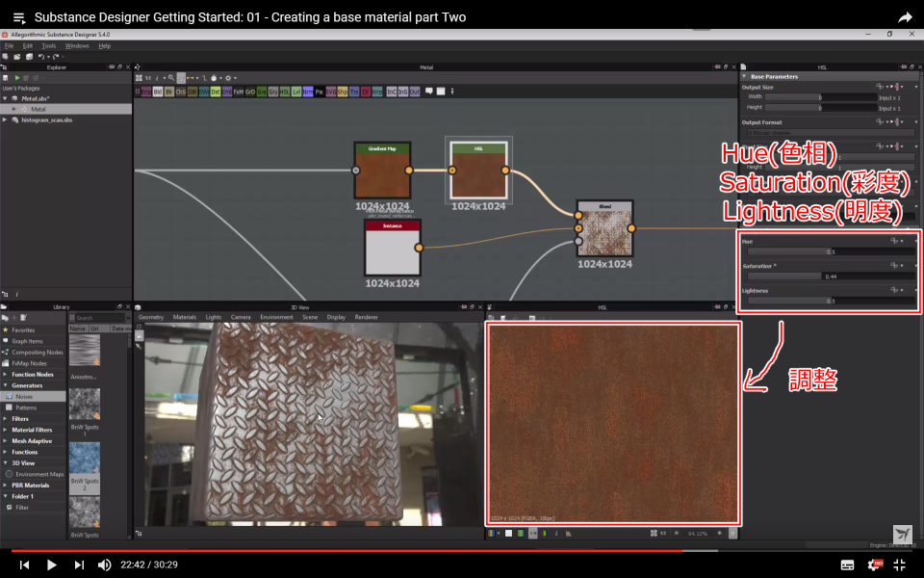Open the YouTube playlist menu icon
Screen dimensions: 924x578
coord(19,17)
